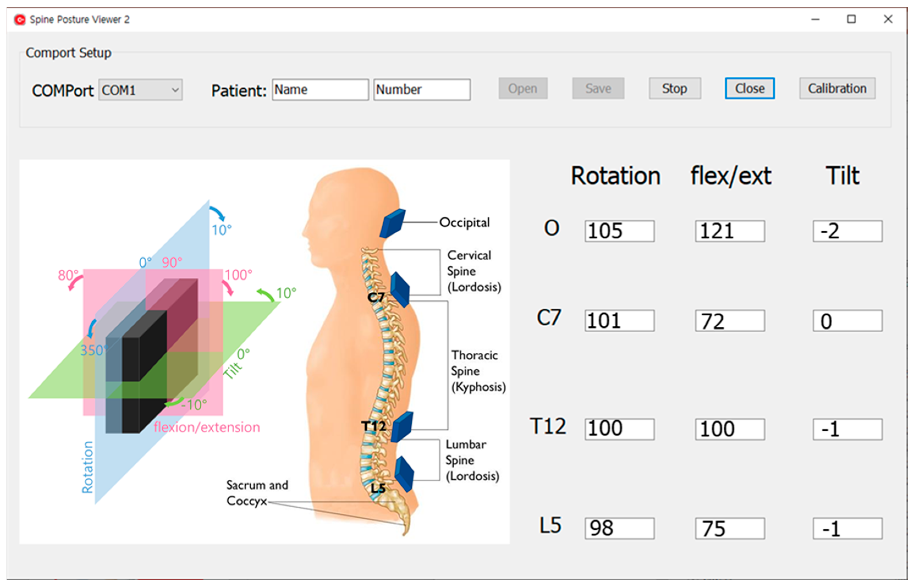This screenshot has width=915, height=588.
Task: Click the Occipital blue sensor block
Action: [x=393, y=223]
